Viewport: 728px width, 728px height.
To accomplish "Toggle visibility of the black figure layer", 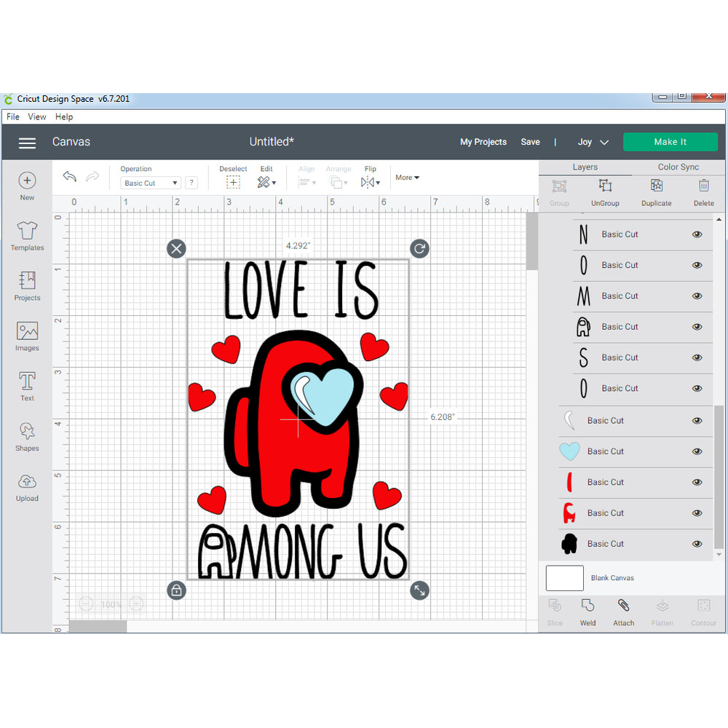I will (697, 543).
